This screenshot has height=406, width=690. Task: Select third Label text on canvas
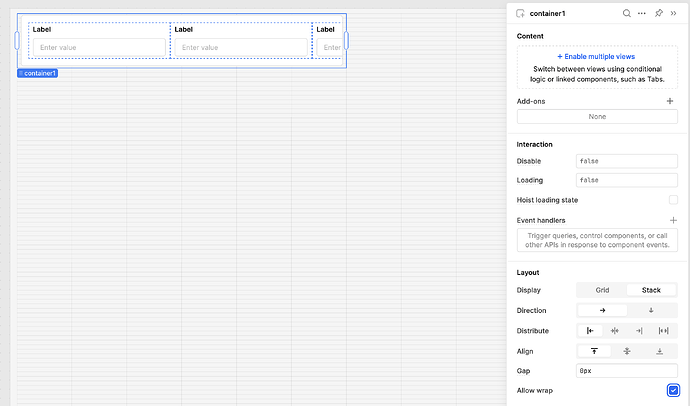pyautogui.click(x=325, y=29)
